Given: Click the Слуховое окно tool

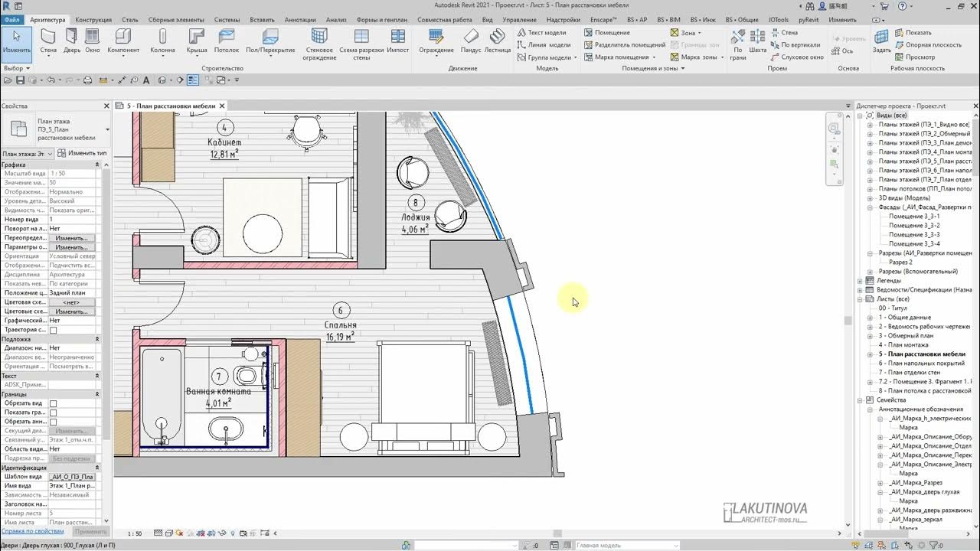Looking at the screenshot, I should [x=797, y=57].
